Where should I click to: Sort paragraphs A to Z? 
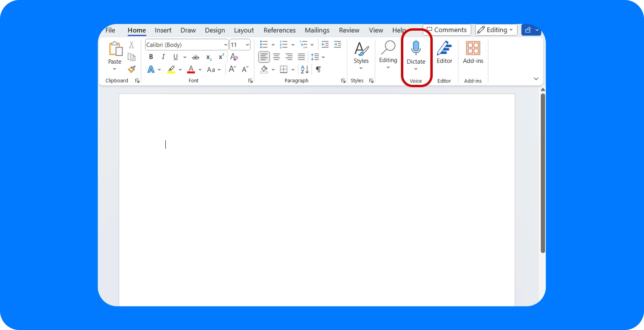coord(305,70)
